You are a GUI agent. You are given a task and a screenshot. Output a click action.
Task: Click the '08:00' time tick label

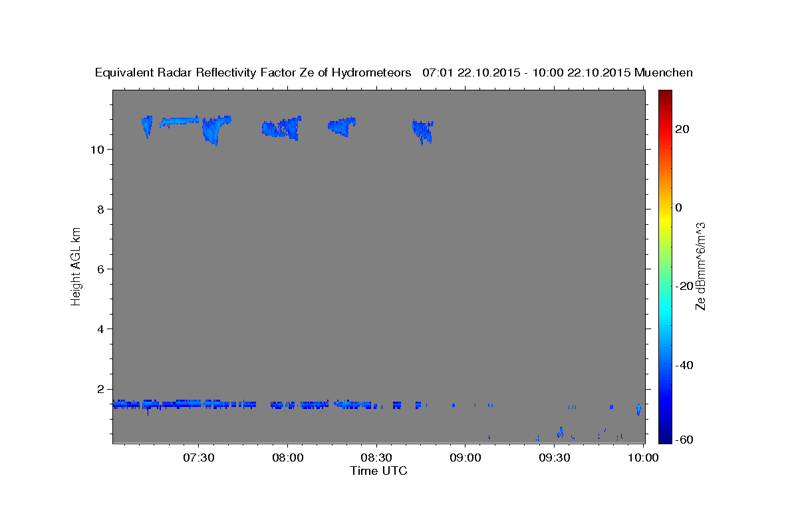[287, 458]
